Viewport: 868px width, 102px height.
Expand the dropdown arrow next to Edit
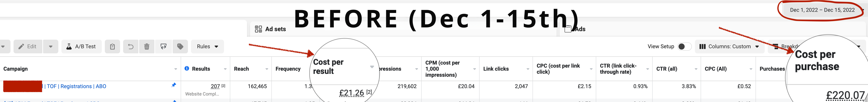pos(51,46)
